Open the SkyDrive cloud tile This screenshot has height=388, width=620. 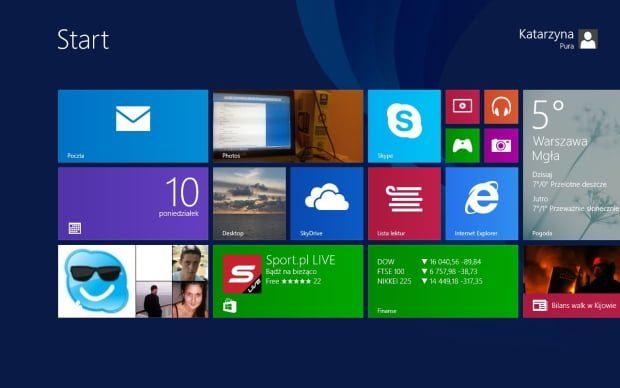coord(327,204)
